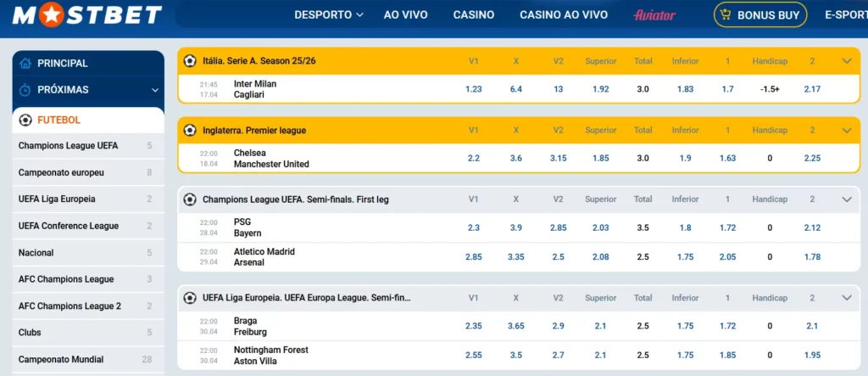
Task: Select handicap 2 odds 2.17 in Inter Milan row
Action: [x=812, y=89]
